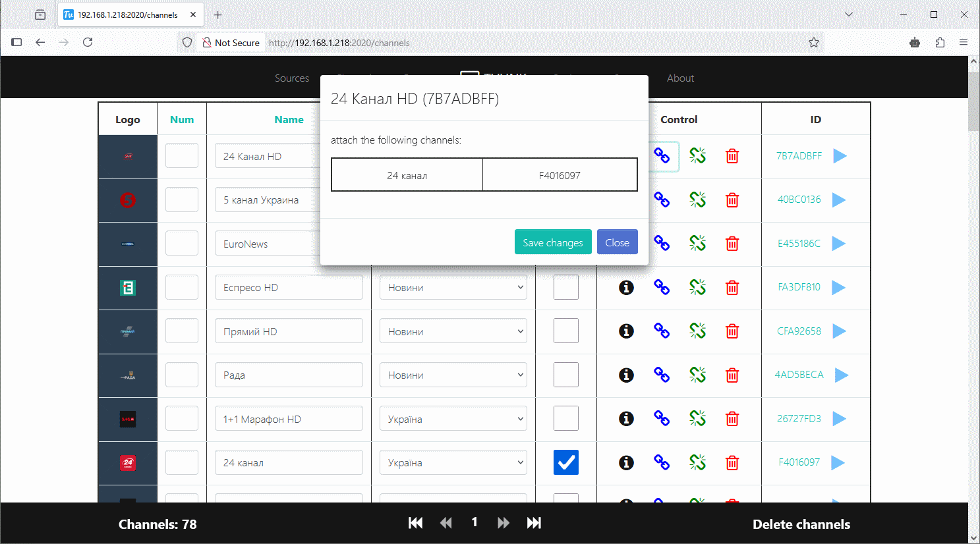The image size is (980, 544).
Task: Click the link icon in EuroNews row
Action: click(x=662, y=244)
